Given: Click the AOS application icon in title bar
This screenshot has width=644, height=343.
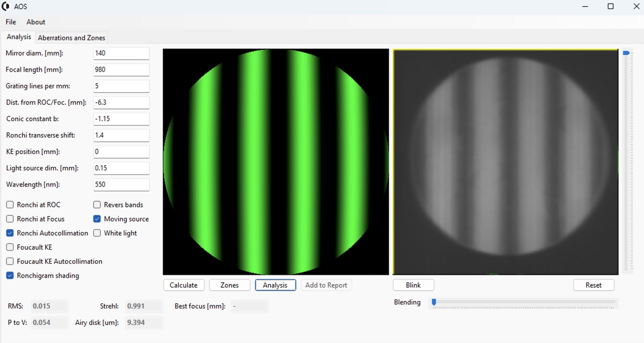Looking at the screenshot, I should pyautogui.click(x=5, y=6).
